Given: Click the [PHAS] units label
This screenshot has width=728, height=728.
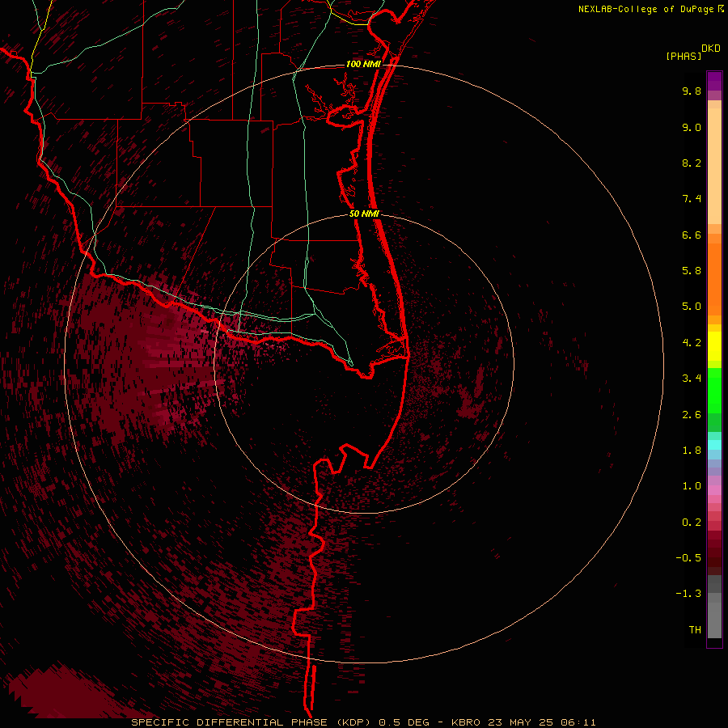Looking at the screenshot, I should [684, 57].
